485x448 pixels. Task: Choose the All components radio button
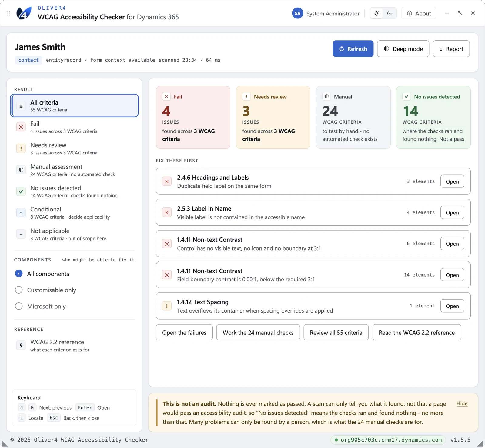(19, 274)
